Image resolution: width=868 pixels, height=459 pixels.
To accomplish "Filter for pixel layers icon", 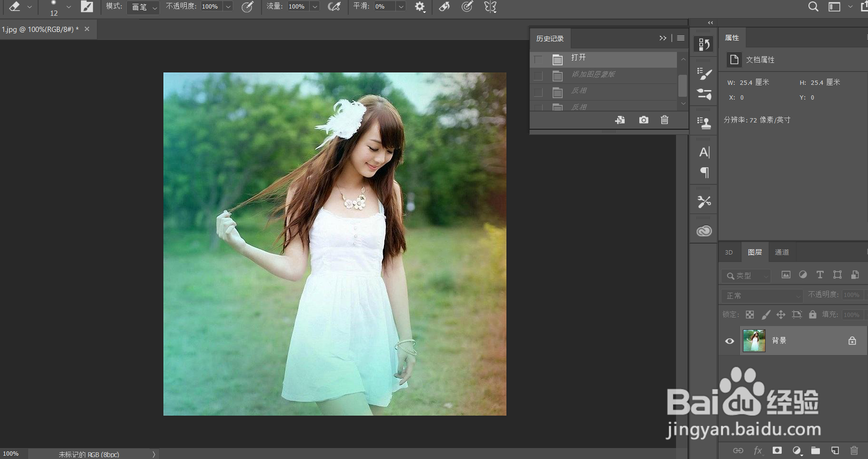I will tap(786, 275).
